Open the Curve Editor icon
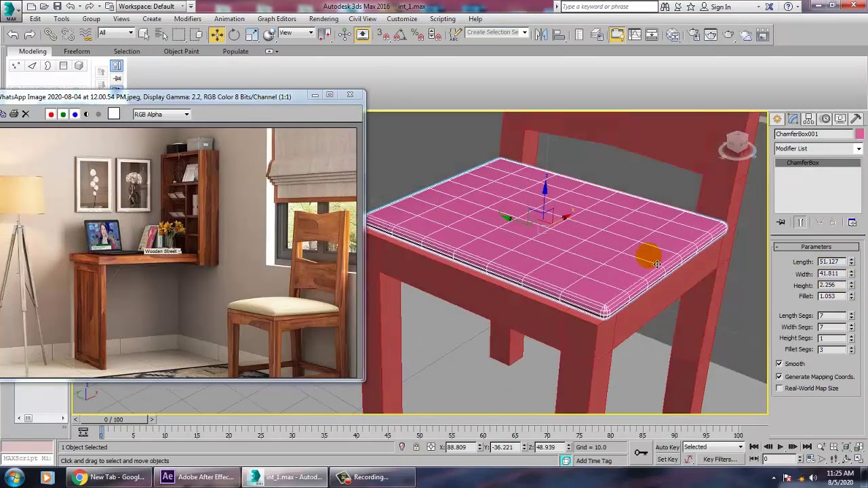The image size is (868, 488). coord(634,35)
